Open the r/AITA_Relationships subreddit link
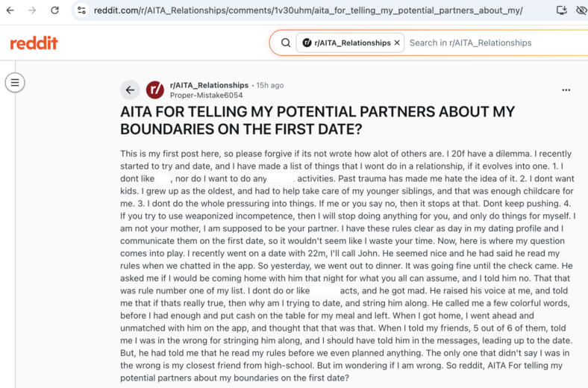 coord(209,85)
